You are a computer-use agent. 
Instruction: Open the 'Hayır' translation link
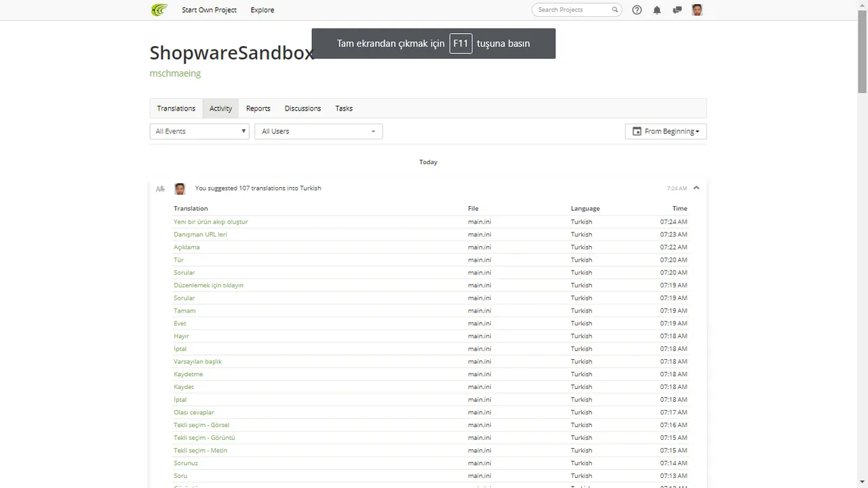[x=181, y=336]
